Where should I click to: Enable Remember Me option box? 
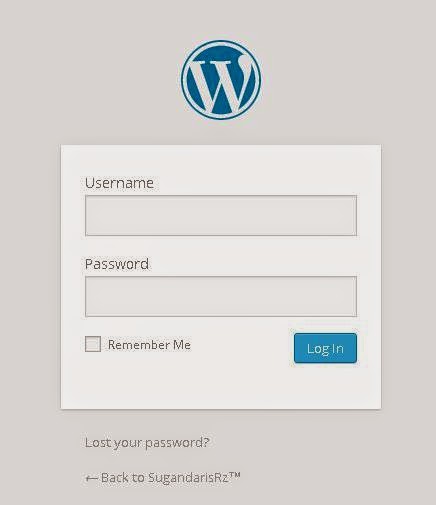pos(93,344)
